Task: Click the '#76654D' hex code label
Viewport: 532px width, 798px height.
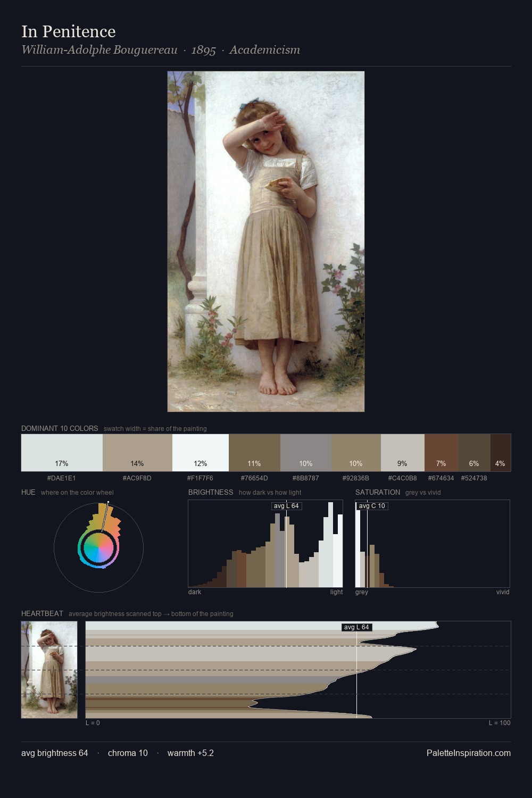Action: [254, 478]
